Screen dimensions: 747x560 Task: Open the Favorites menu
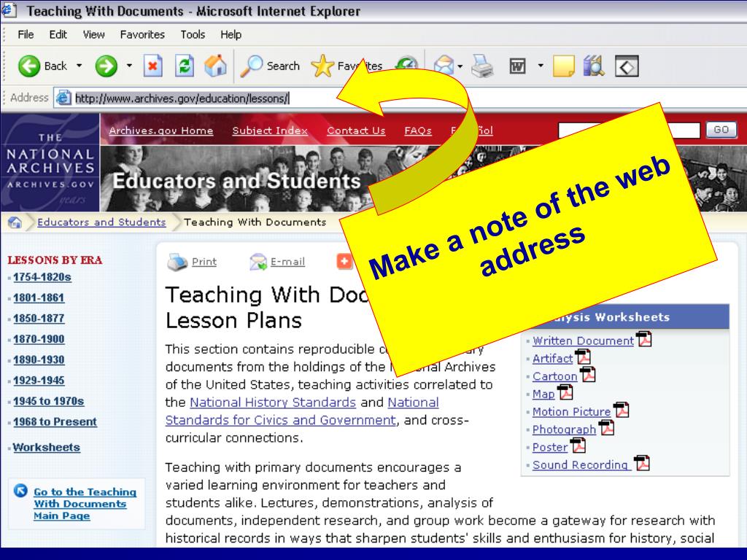(142, 34)
